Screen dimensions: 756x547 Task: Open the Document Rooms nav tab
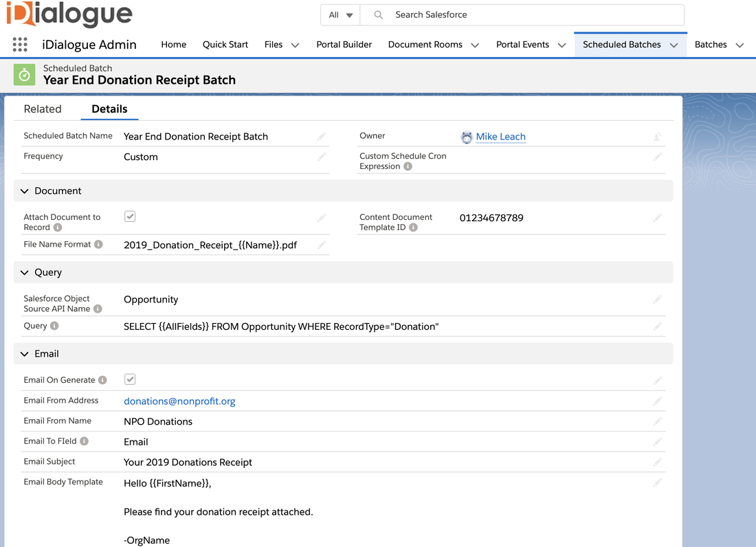coord(425,45)
